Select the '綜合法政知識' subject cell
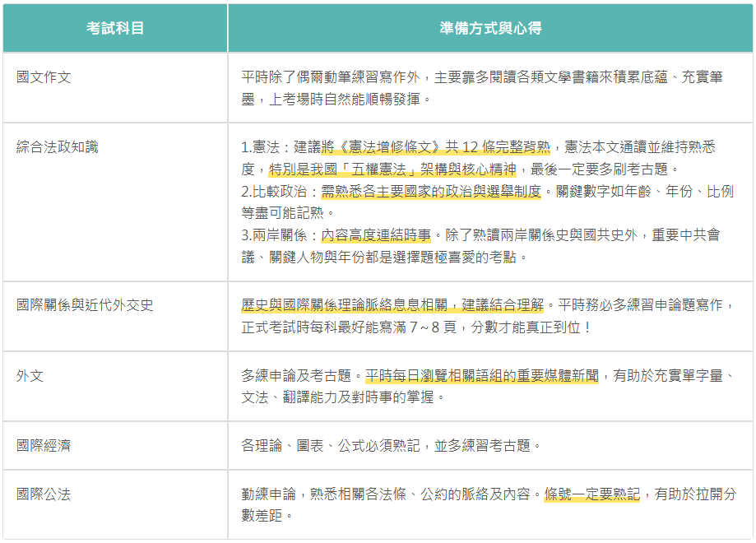 [x=115, y=202]
